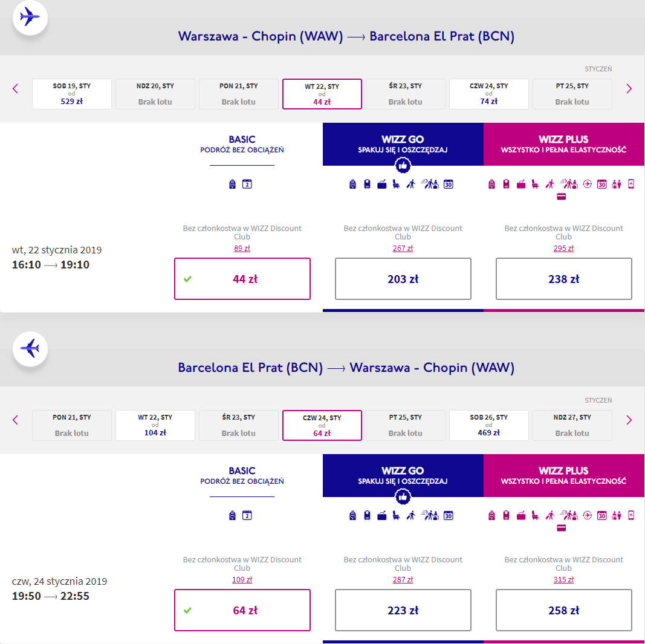Viewport: 645px width, 644px height.
Task: Click outbound WIZZ PLUS mobile phone icon
Action: click(x=631, y=184)
